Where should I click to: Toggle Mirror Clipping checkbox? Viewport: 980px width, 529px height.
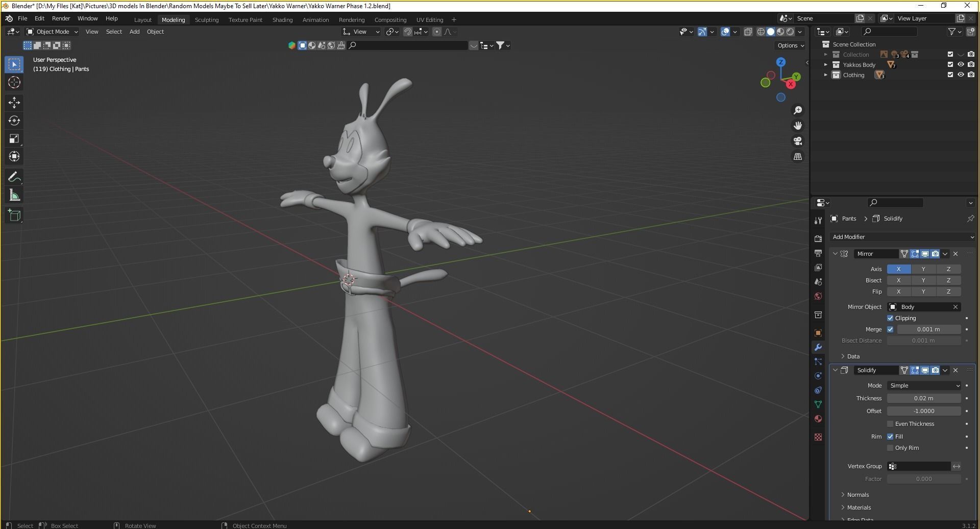(890, 318)
